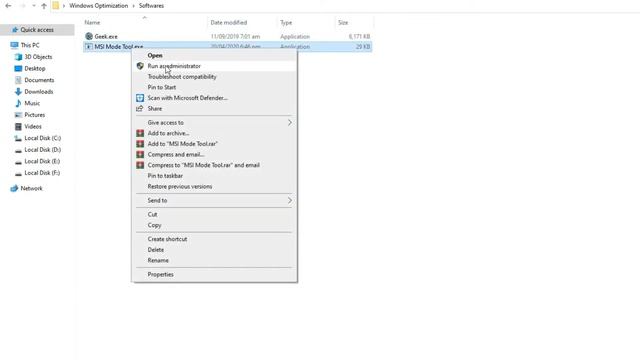Click WinRAR icon beside Compress to rar and email

point(140,165)
